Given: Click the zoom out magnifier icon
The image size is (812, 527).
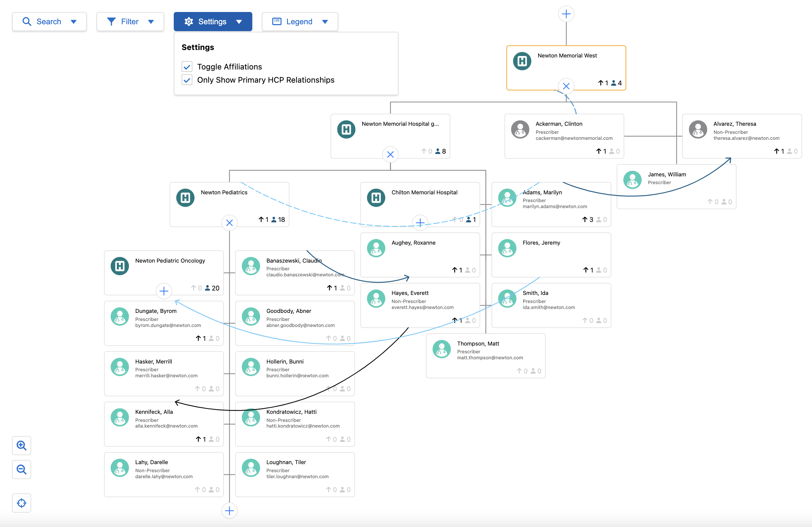Looking at the screenshot, I should coord(22,470).
